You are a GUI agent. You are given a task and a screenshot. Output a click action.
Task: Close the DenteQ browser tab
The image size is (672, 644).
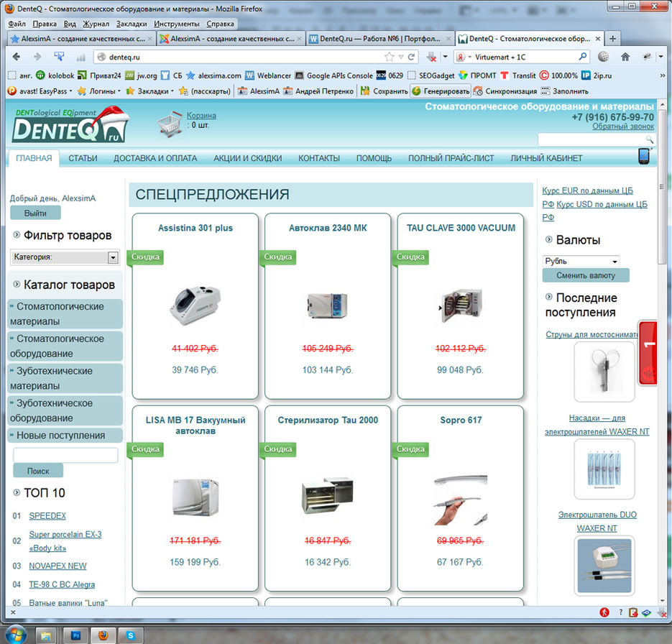pos(598,39)
